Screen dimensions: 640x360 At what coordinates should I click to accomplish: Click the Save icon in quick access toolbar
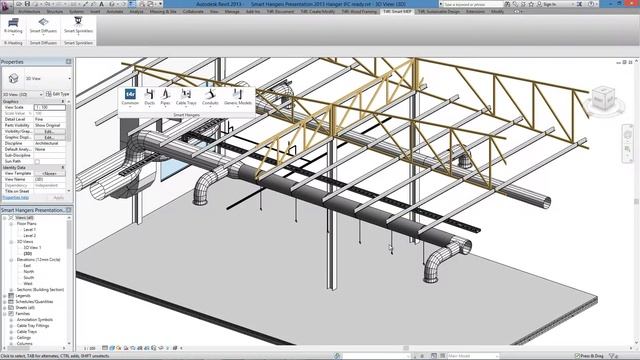(x=27, y=4)
